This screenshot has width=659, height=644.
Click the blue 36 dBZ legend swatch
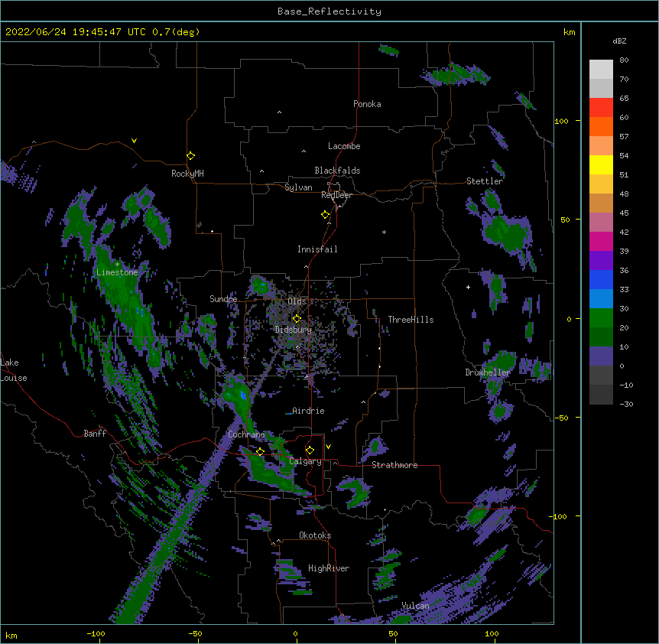(x=601, y=279)
